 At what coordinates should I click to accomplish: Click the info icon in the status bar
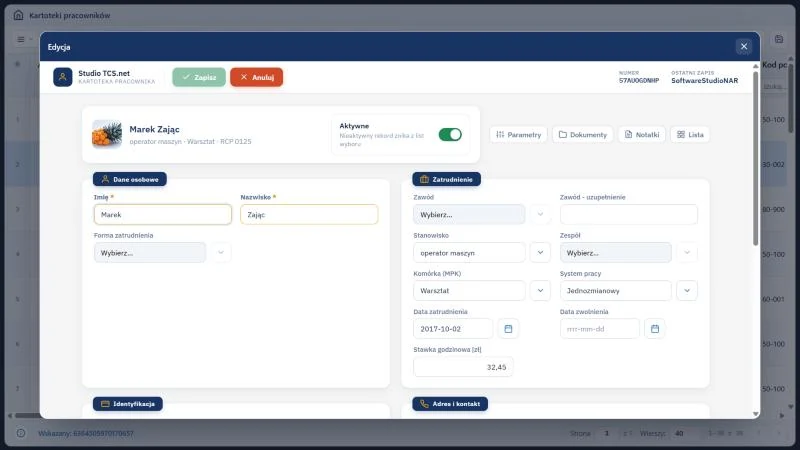point(21,433)
